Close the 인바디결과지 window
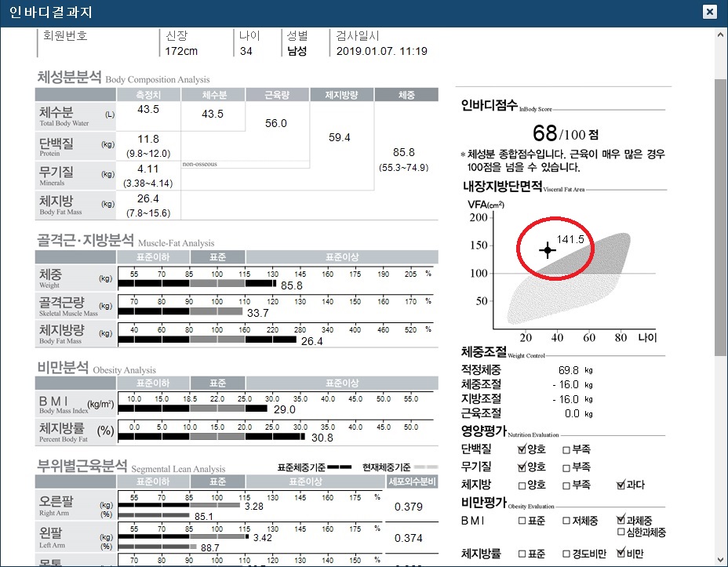 tap(710, 12)
